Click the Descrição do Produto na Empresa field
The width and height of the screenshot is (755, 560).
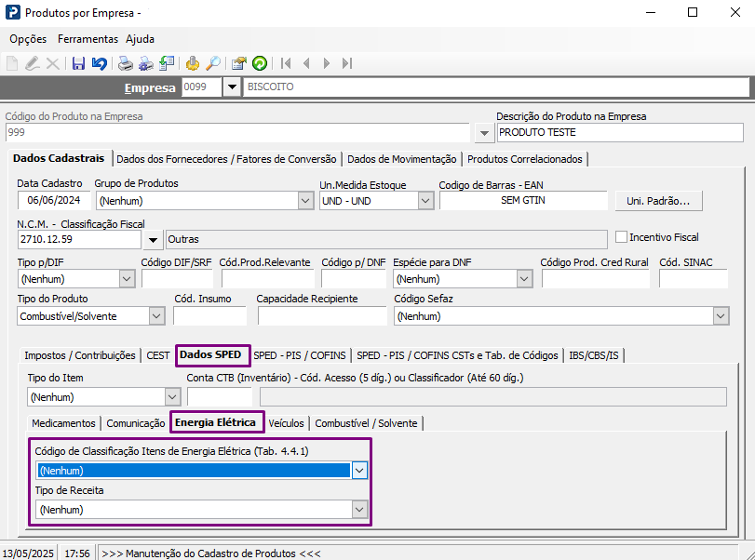(x=620, y=132)
